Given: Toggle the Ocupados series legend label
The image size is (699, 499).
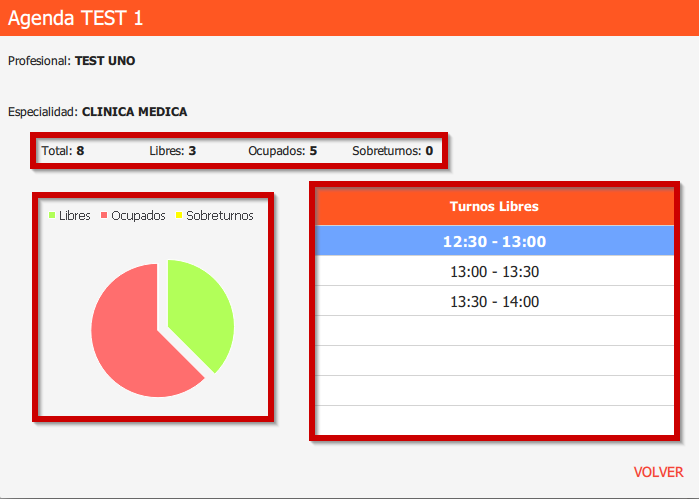Looking at the screenshot, I should click(138, 216).
